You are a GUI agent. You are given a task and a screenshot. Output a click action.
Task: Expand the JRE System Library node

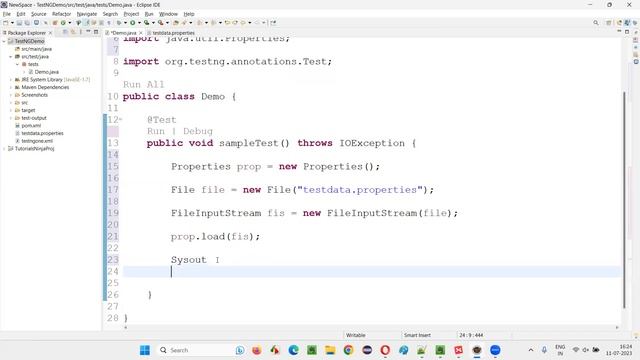point(11,80)
